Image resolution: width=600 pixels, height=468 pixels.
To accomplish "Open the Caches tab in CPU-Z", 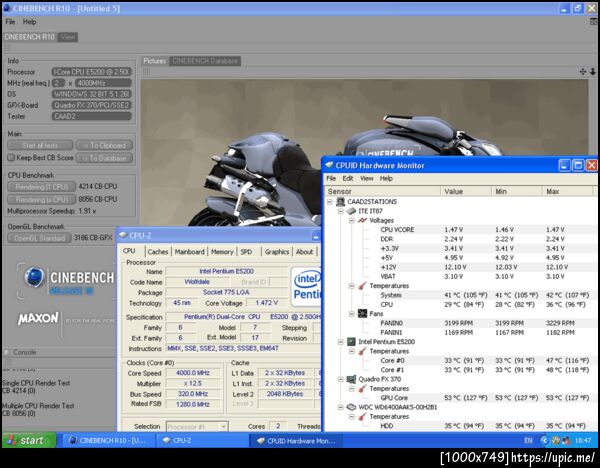I will [158, 252].
